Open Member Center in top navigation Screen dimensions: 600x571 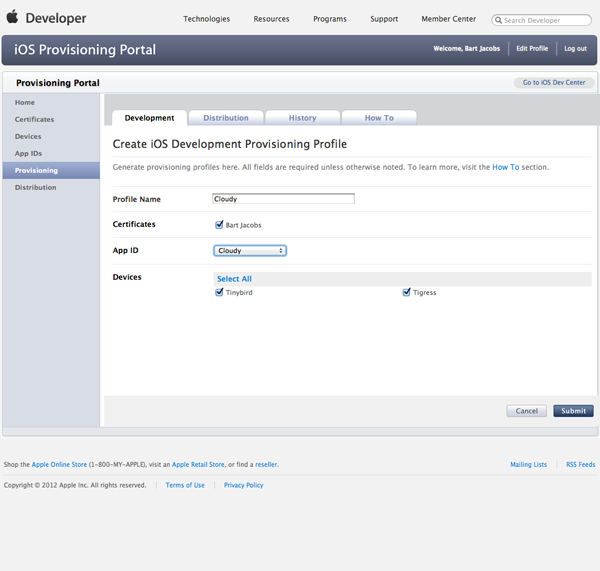(449, 19)
